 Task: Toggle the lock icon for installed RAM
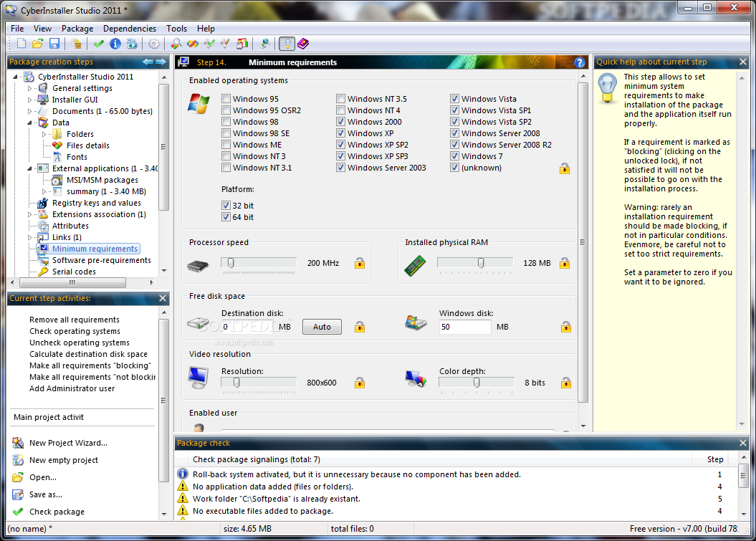tap(565, 263)
